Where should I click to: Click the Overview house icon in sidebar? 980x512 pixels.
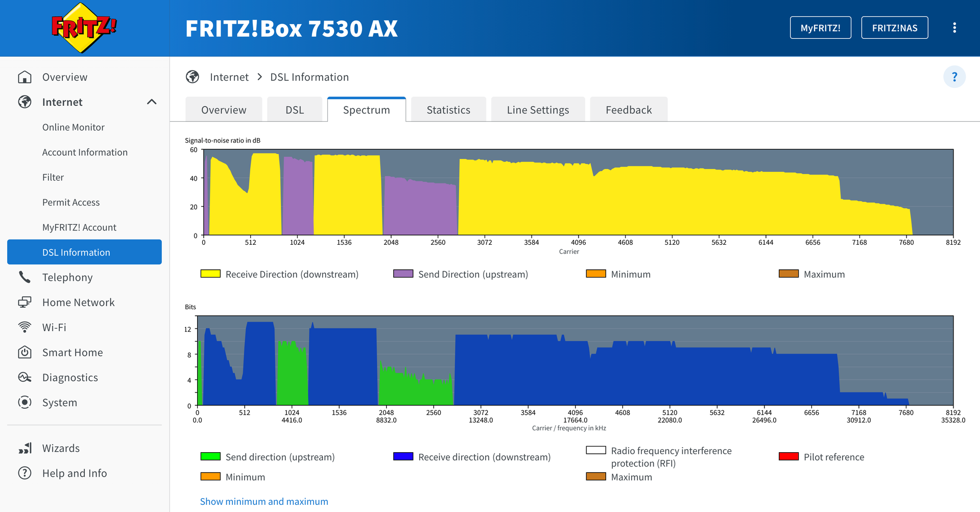pyautogui.click(x=25, y=77)
